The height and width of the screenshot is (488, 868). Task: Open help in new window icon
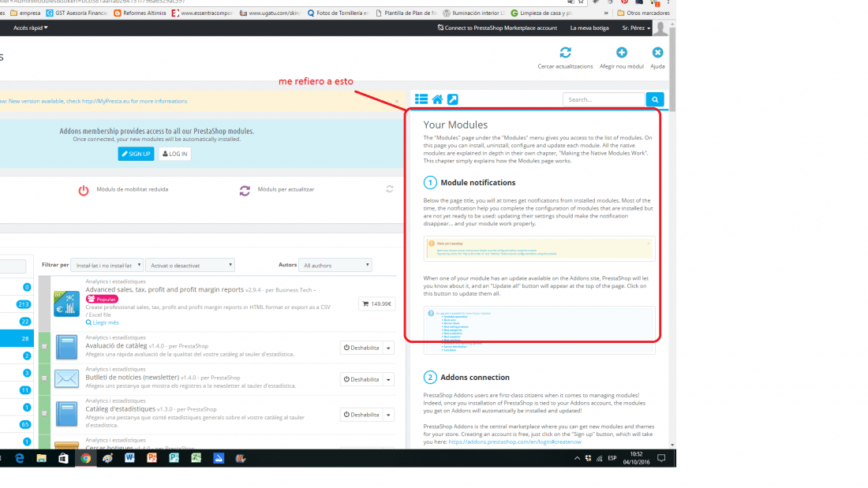click(x=453, y=99)
